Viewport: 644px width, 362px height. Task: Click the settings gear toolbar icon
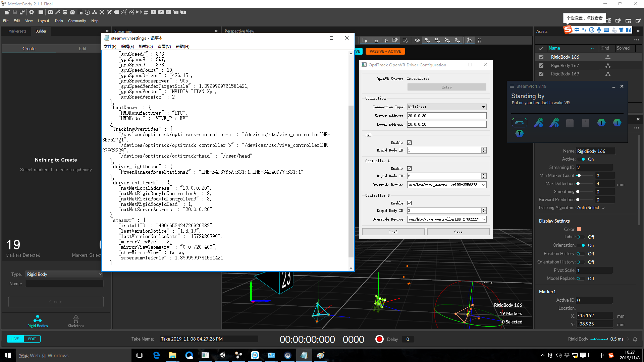click(x=32, y=12)
